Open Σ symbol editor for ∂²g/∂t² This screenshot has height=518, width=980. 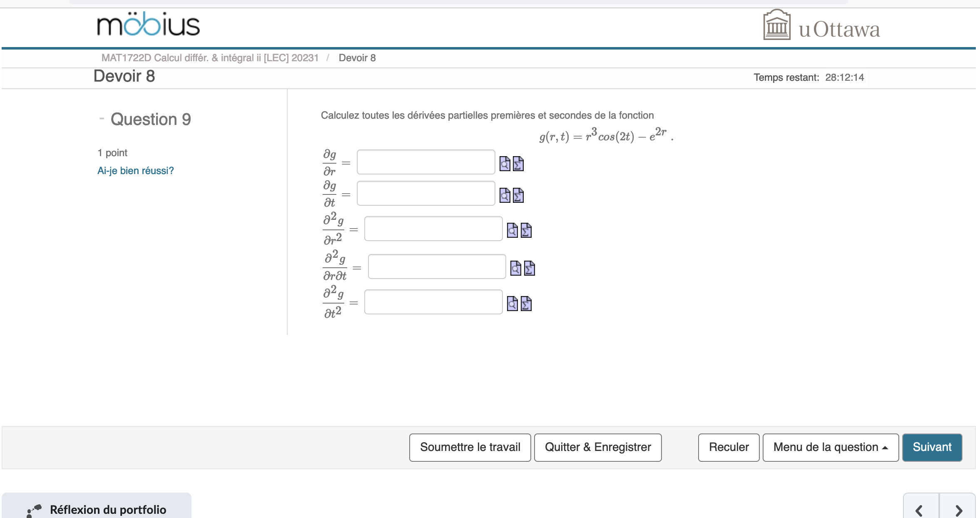click(x=525, y=304)
